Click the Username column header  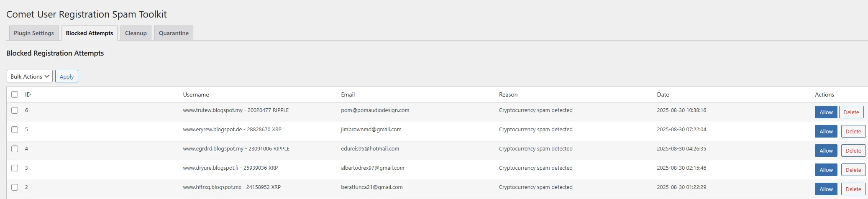pyautogui.click(x=196, y=94)
